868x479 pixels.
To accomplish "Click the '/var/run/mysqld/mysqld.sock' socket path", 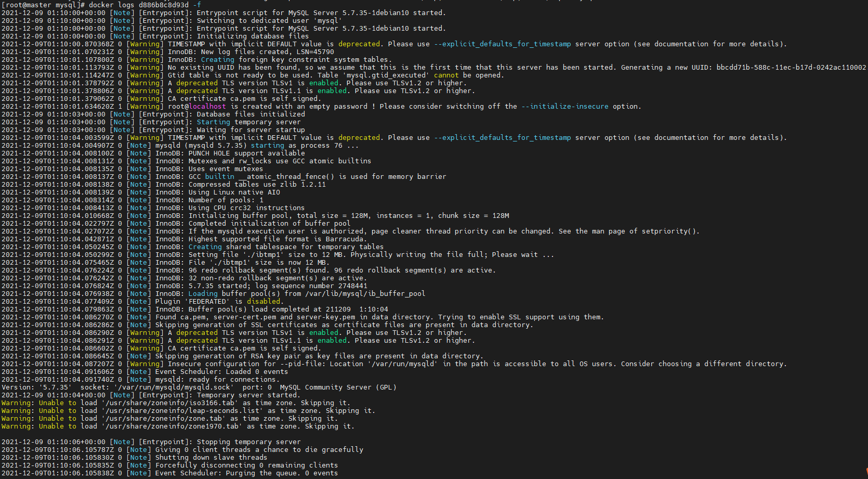I will (x=174, y=387).
